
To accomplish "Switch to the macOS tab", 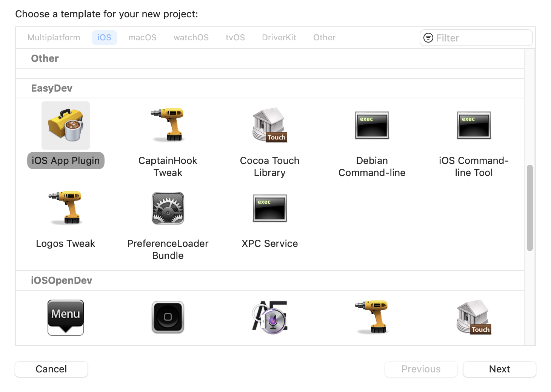I will point(143,38).
